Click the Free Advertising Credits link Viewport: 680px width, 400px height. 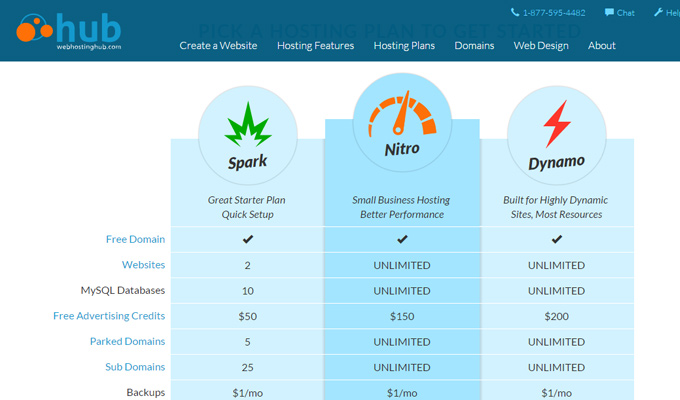click(x=109, y=316)
